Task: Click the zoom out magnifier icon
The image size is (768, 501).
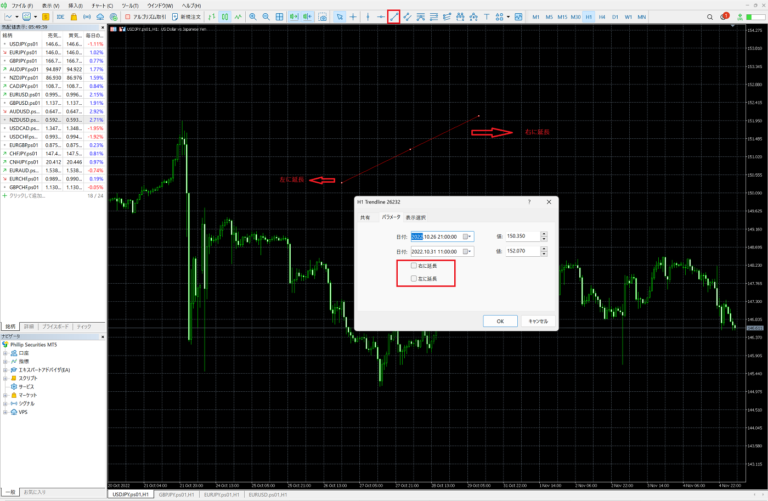Action: click(265, 17)
